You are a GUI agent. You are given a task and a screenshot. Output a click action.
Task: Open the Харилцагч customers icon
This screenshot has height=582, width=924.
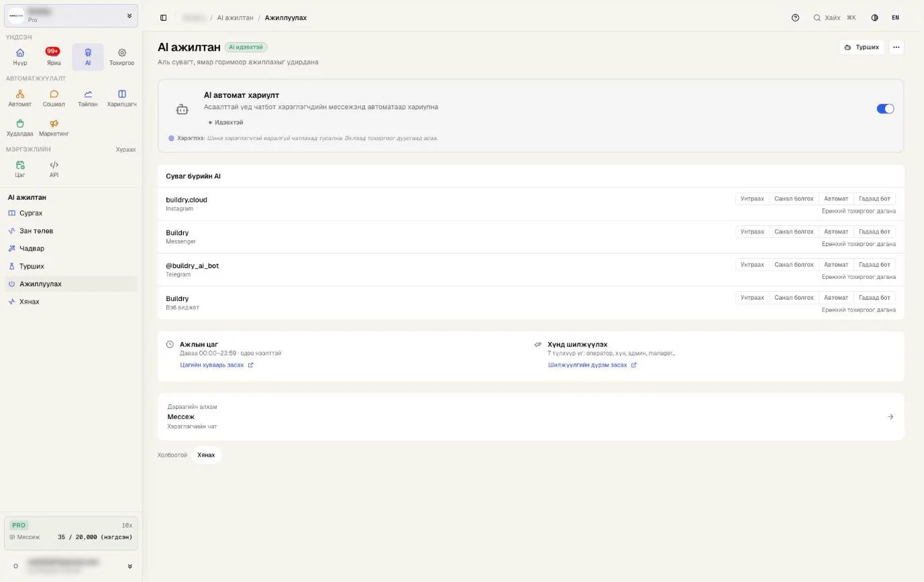[121, 98]
